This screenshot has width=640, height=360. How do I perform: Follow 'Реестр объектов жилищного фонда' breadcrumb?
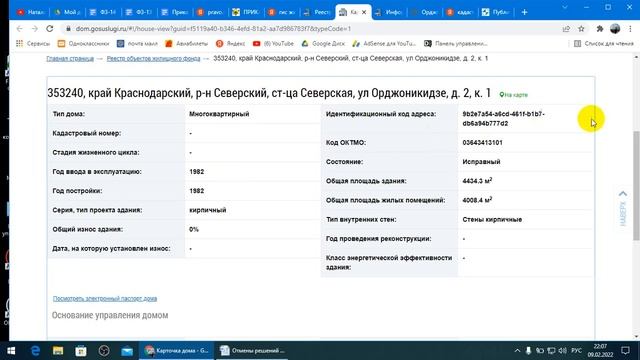(x=153, y=58)
